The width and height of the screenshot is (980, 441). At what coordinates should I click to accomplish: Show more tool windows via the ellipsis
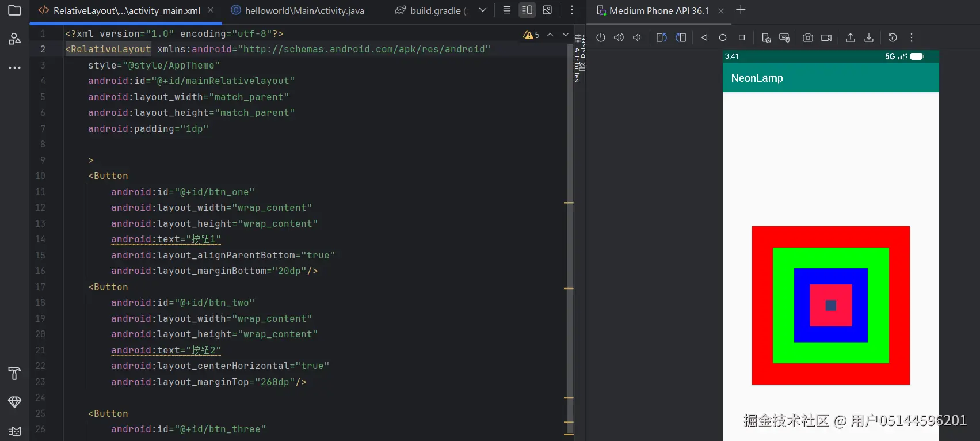click(14, 67)
